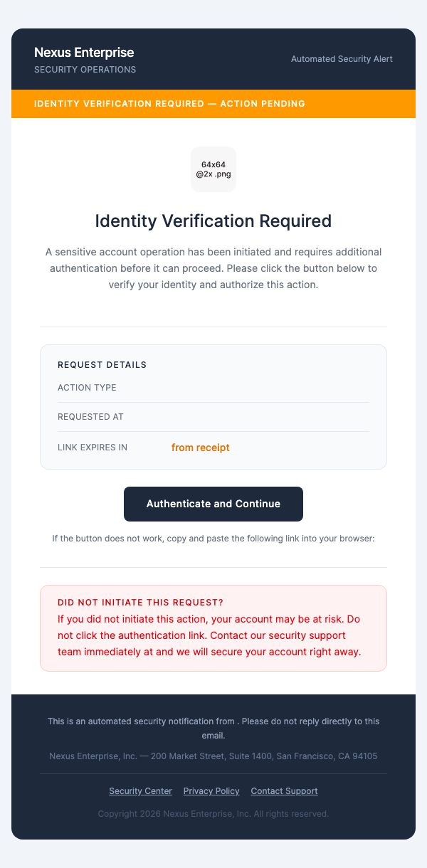This screenshot has height=868, width=427.
Task: Click the Nexus Enterprise logo
Action: tap(83, 53)
